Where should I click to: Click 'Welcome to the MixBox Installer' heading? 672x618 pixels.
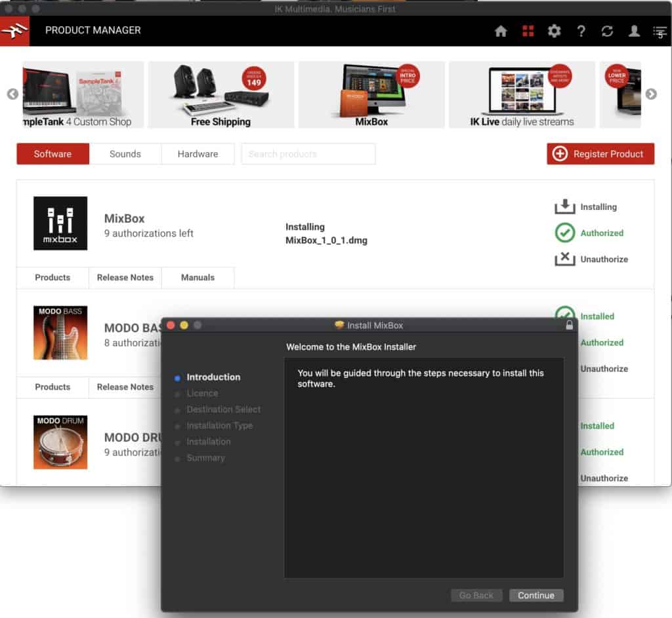tap(351, 346)
